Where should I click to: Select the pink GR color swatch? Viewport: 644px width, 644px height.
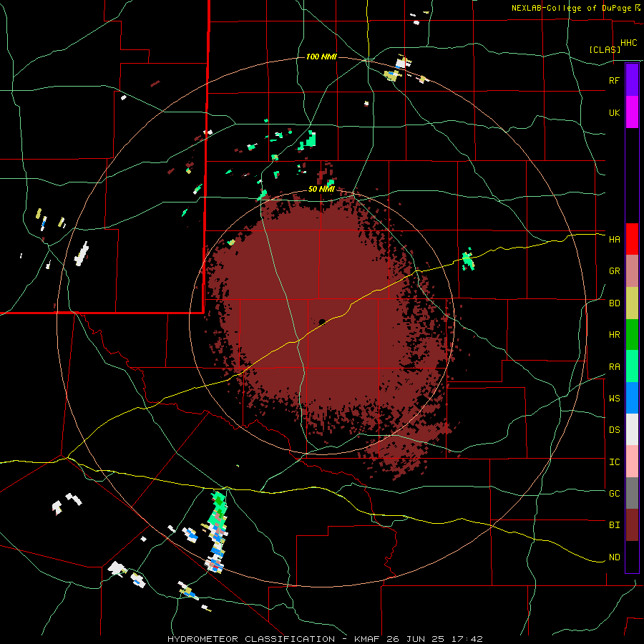pos(632,271)
